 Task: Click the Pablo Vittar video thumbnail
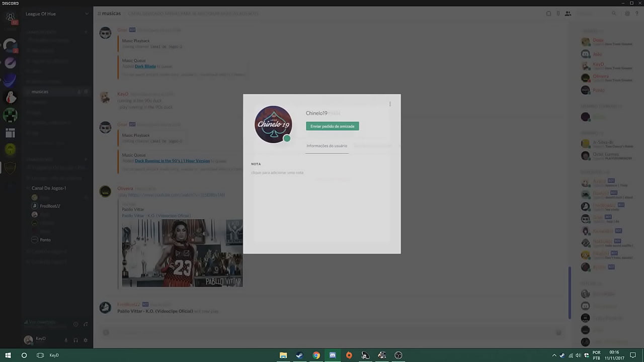pyautogui.click(x=182, y=253)
